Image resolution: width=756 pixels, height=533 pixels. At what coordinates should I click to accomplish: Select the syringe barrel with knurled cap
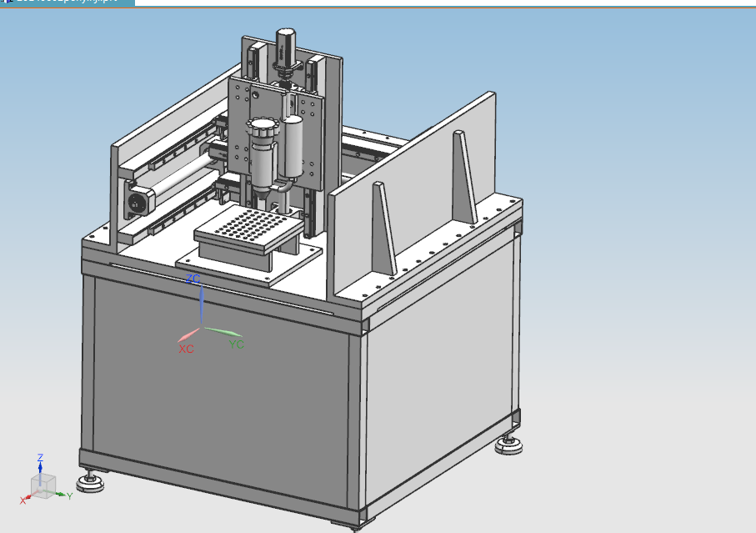[263, 159]
